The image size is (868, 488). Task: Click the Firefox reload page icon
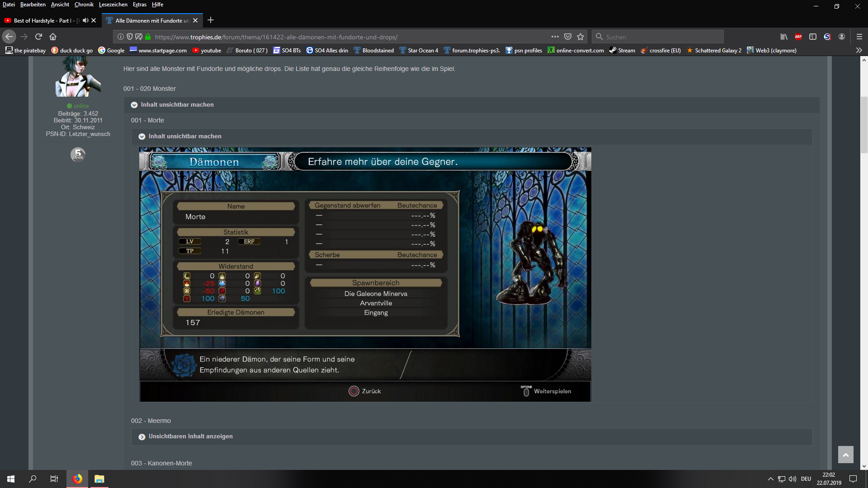point(38,37)
